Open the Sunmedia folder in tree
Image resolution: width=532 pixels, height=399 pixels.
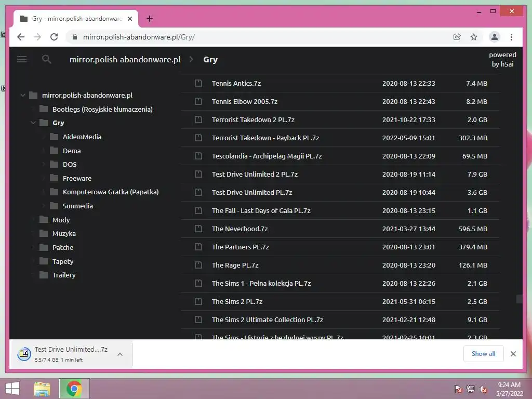(78, 206)
